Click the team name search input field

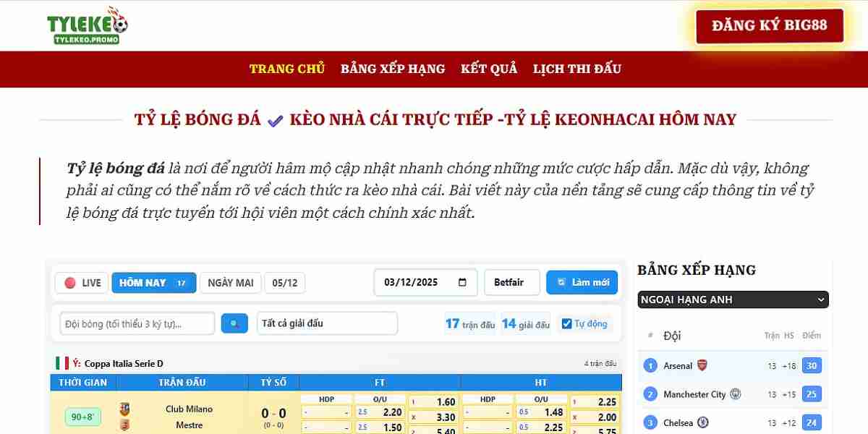pyautogui.click(x=137, y=323)
